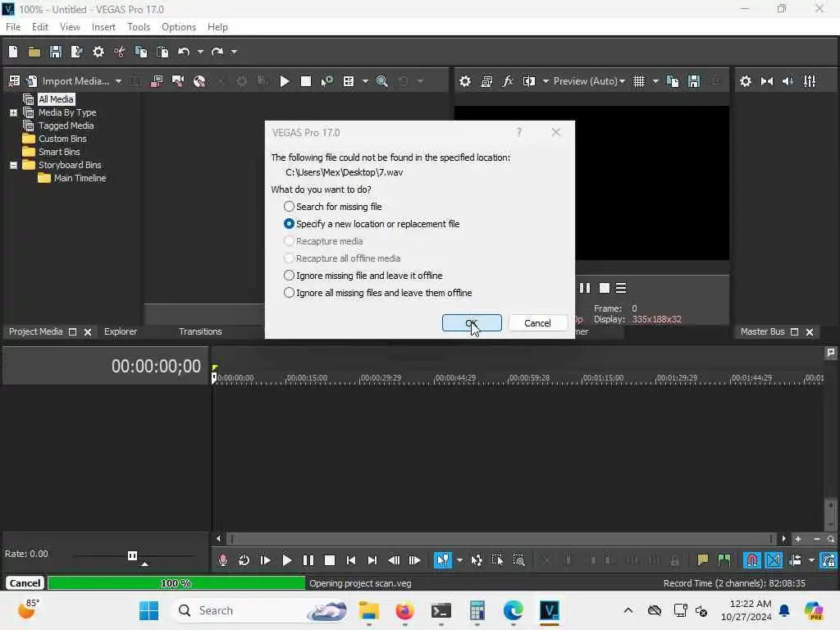Adjust the playback Rate slider
Viewport: 840px width, 630px height.
[132, 555]
